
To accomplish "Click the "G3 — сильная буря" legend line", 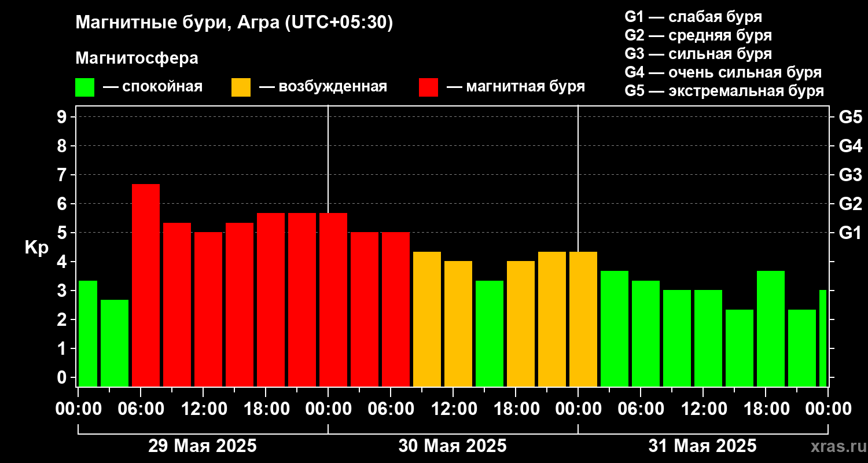I will point(698,54).
